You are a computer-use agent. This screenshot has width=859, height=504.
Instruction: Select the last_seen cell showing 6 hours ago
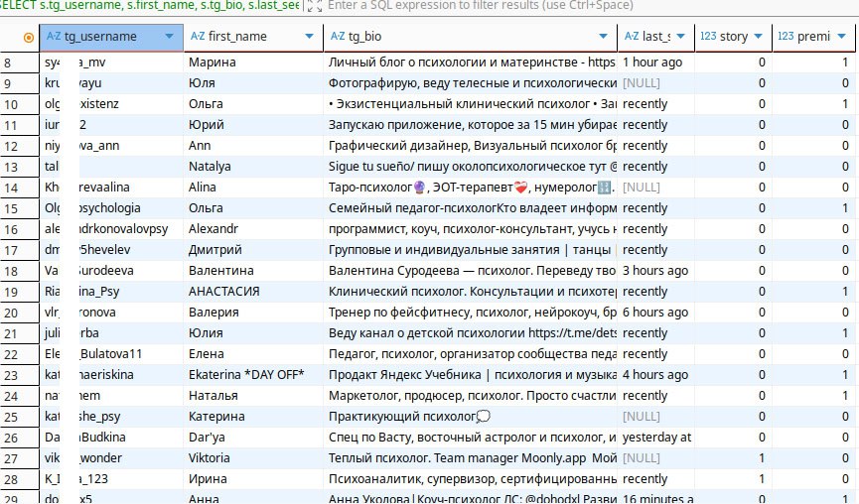(655, 313)
